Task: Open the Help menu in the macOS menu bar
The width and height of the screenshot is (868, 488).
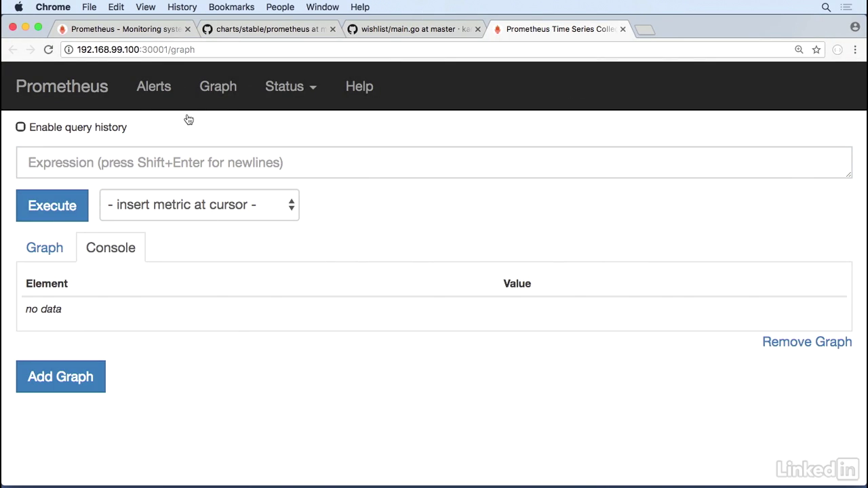Action: click(360, 7)
